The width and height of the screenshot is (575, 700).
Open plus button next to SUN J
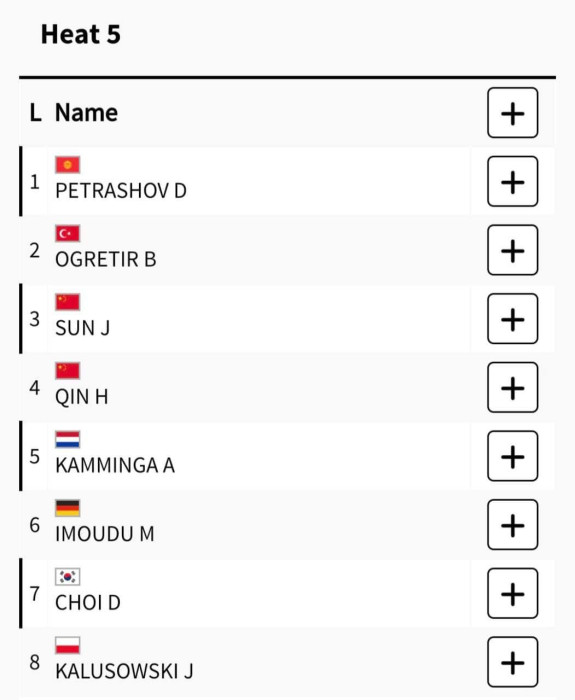coord(512,319)
